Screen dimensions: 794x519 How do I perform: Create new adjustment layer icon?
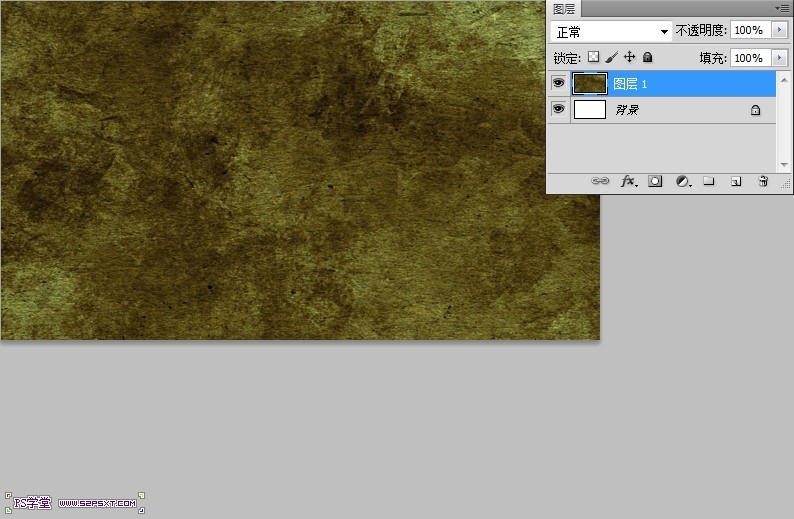click(x=684, y=181)
